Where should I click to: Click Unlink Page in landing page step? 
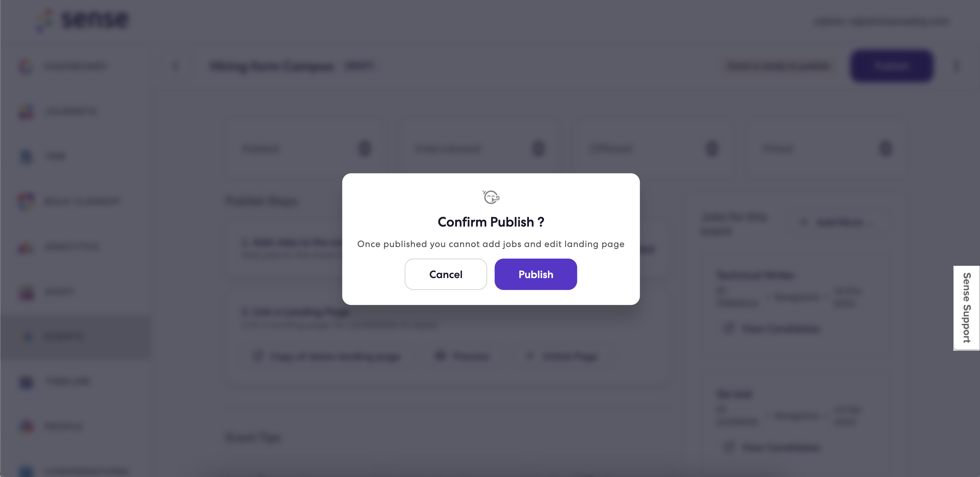[563, 356]
